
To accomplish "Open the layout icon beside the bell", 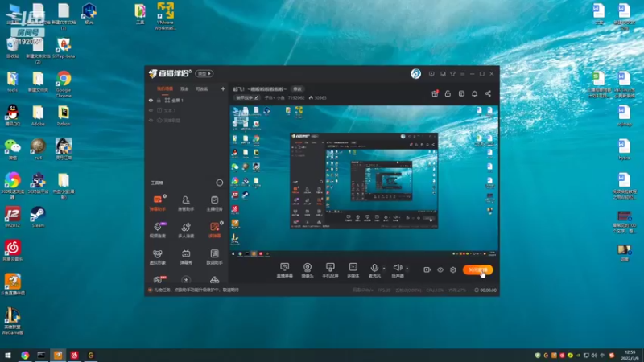I will (x=461, y=93).
